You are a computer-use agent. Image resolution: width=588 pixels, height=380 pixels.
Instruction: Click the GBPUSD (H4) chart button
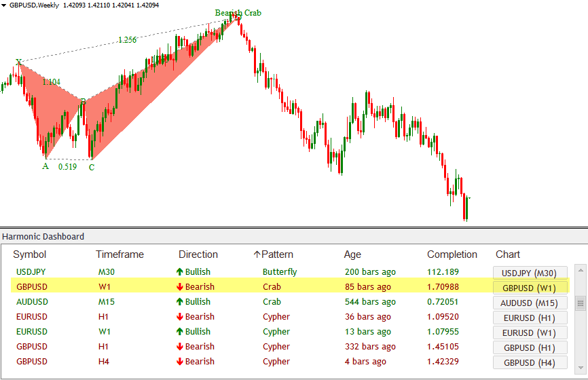pos(530,362)
